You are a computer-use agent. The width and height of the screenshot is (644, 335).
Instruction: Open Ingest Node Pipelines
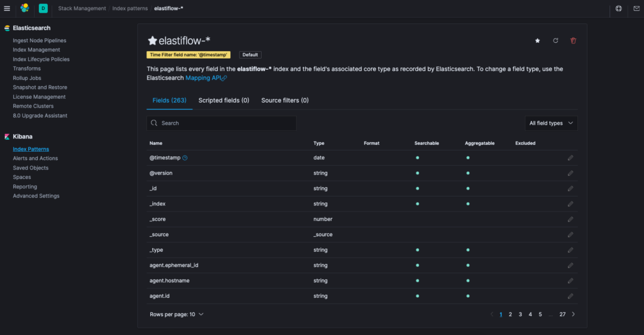(x=40, y=40)
